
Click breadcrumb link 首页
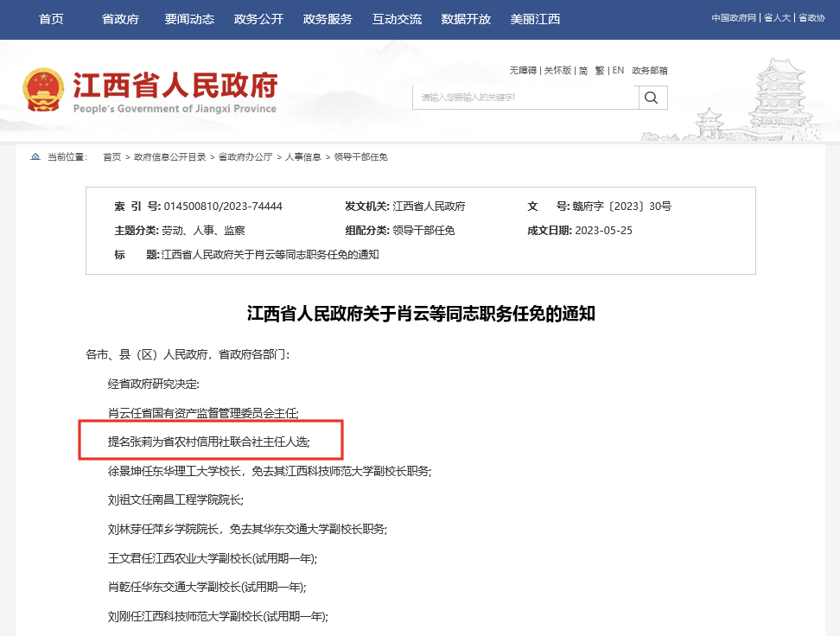pyautogui.click(x=112, y=157)
